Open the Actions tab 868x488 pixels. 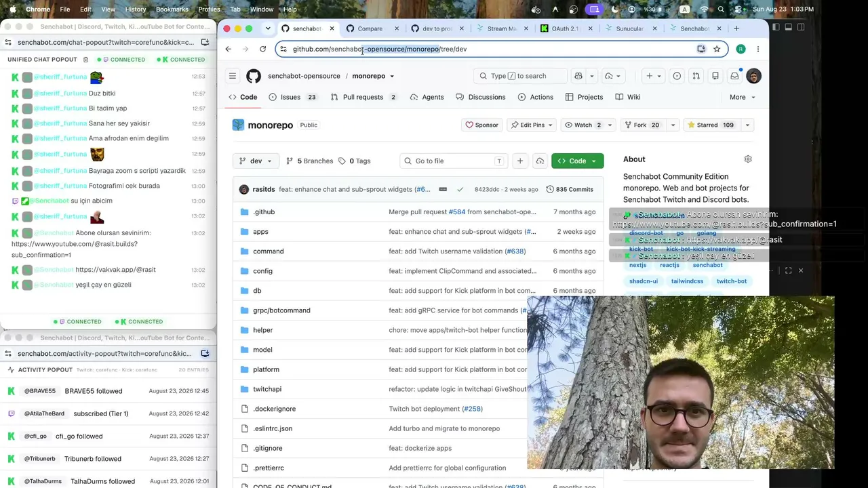(x=536, y=97)
